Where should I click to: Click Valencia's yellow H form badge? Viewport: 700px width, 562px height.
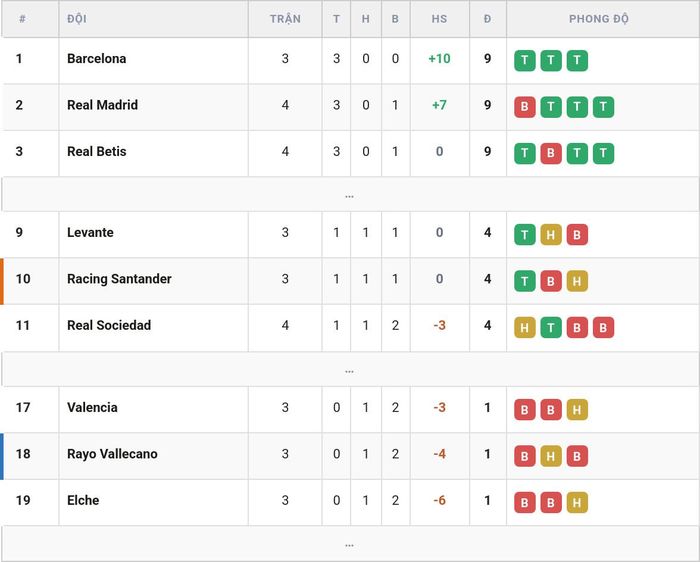pos(577,409)
